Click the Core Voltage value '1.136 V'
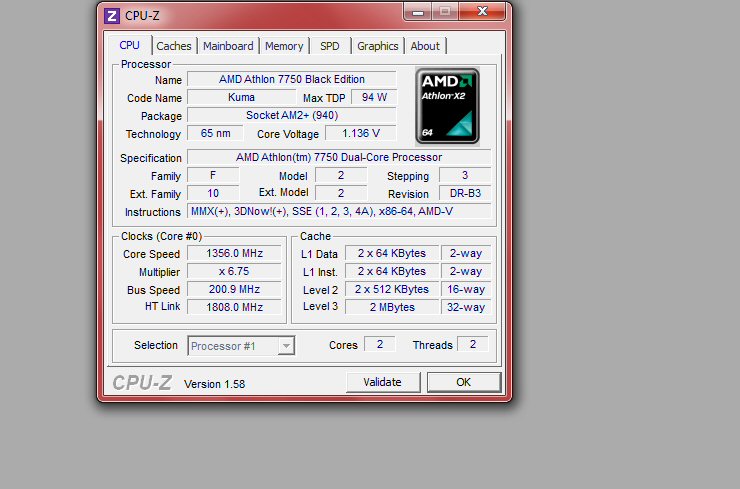Screen dimensions: 740x489 (361, 133)
